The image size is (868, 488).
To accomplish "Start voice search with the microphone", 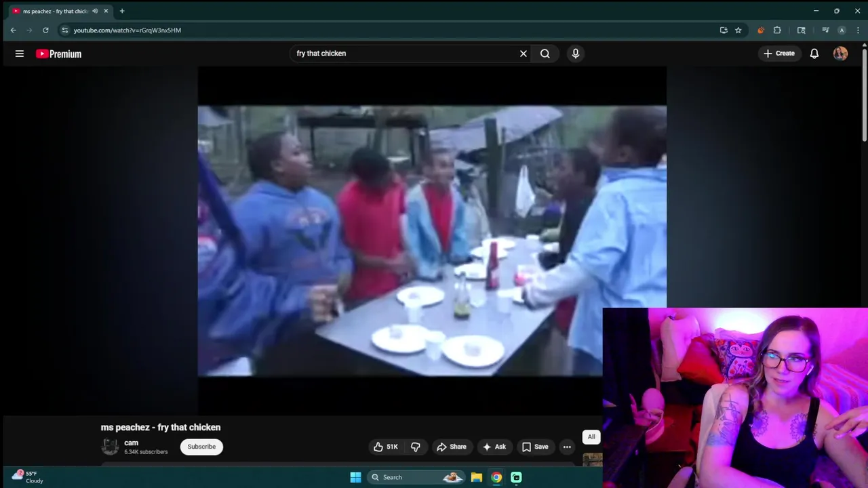I will (x=576, y=54).
